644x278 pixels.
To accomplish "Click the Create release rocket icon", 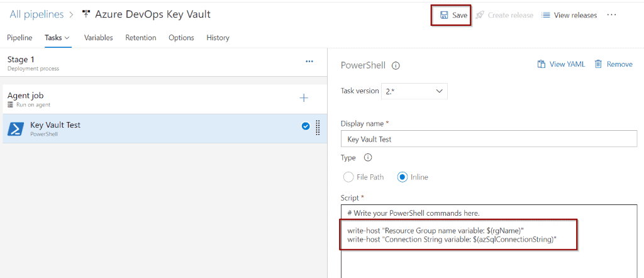I will 479,15.
